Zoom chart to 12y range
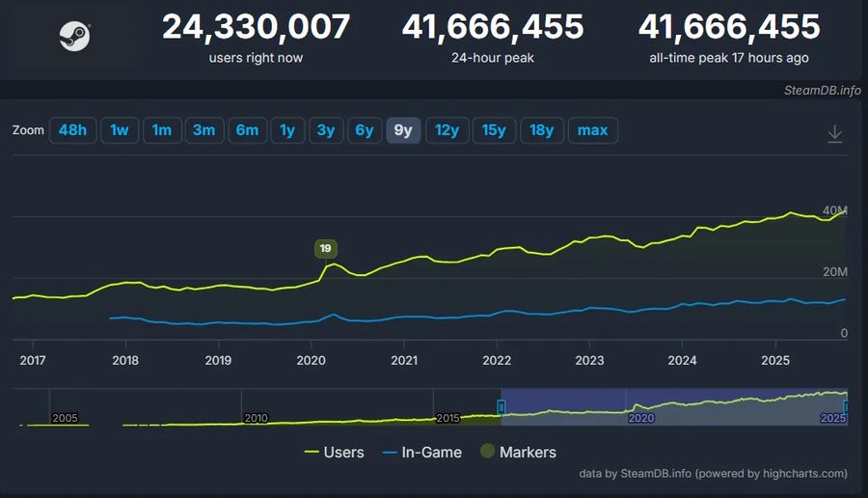This screenshot has height=498, width=868. [x=447, y=130]
